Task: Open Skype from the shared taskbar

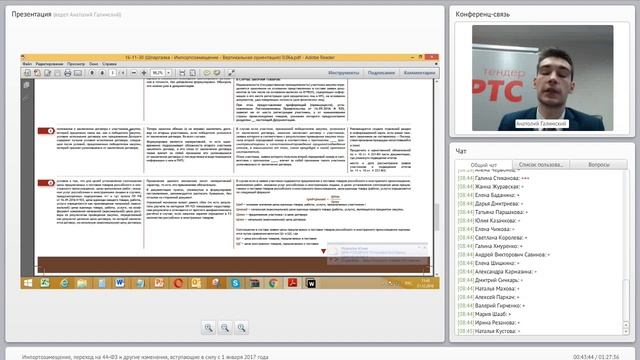Action: pyautogui.click(x=235, y=283)
